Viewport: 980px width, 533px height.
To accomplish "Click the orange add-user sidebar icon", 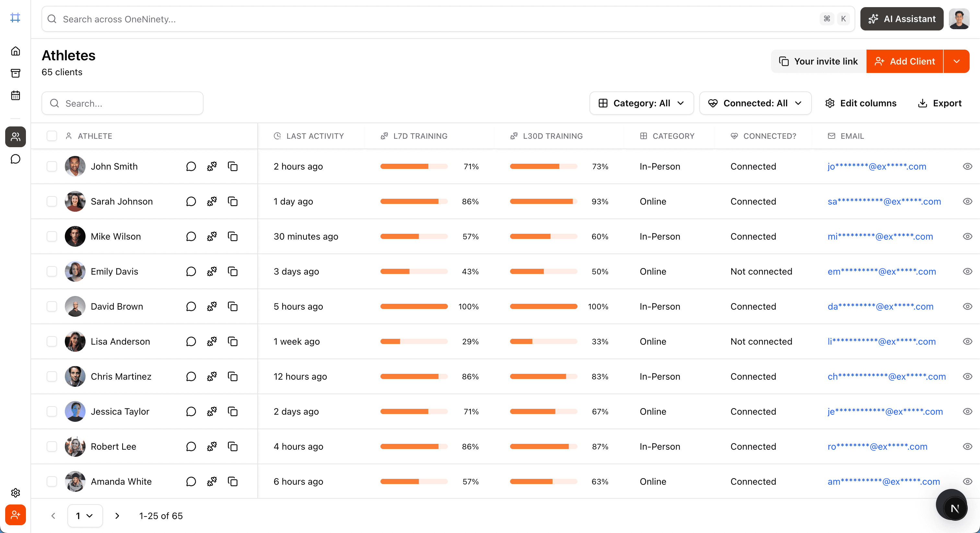I will click(x=15, y=515).
